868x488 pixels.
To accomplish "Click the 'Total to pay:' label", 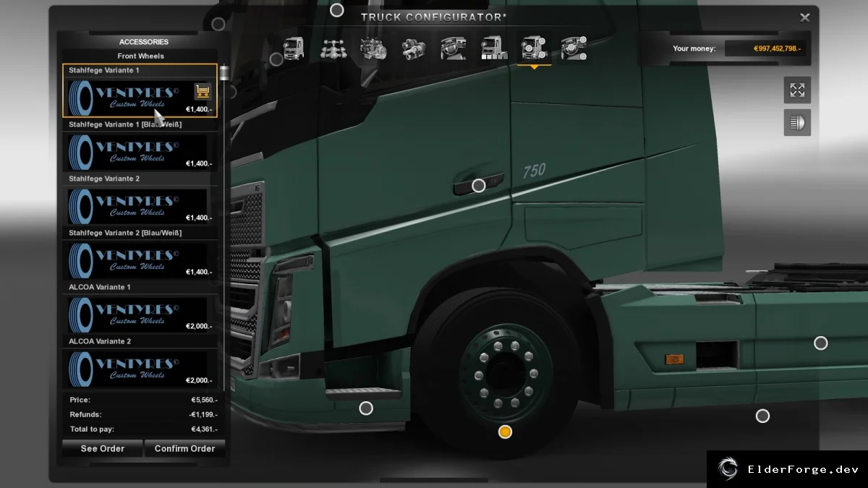I will 92,429.
